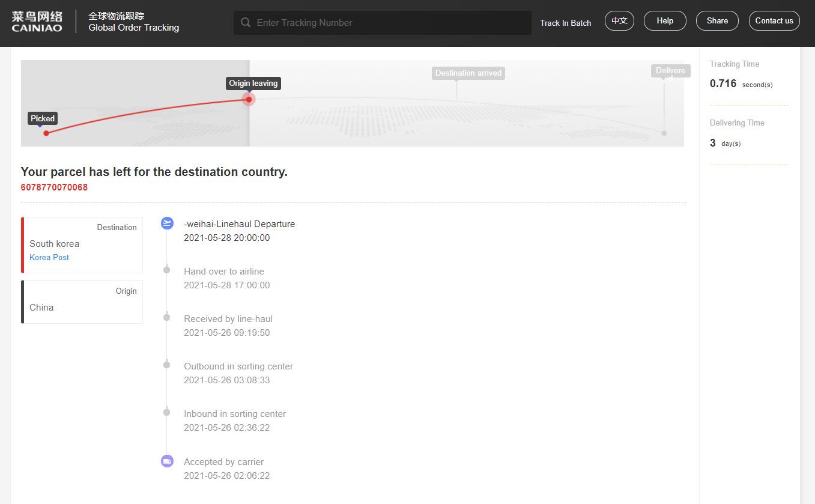Click the grey endpoint dot under Delivered
The image size is (815, 504).
coord(664,133)
